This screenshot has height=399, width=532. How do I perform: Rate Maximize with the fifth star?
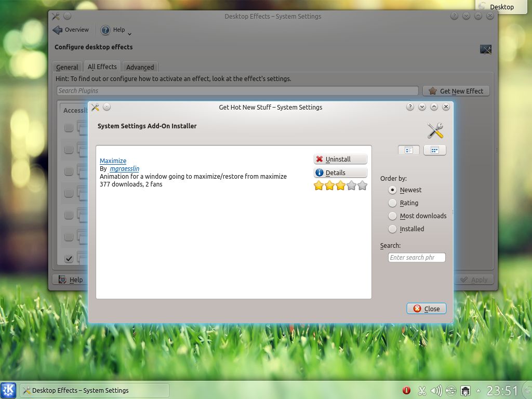coord(362,185)
